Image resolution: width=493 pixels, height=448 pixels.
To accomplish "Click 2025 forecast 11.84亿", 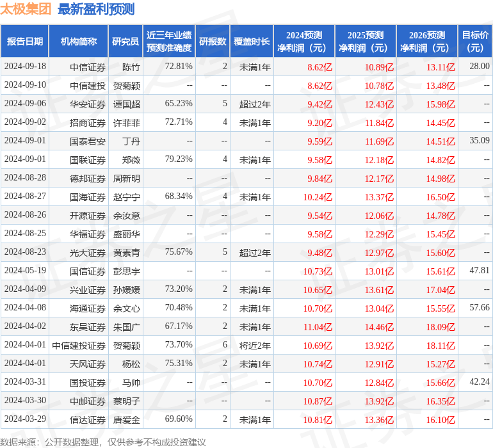I will coord(379,123).
